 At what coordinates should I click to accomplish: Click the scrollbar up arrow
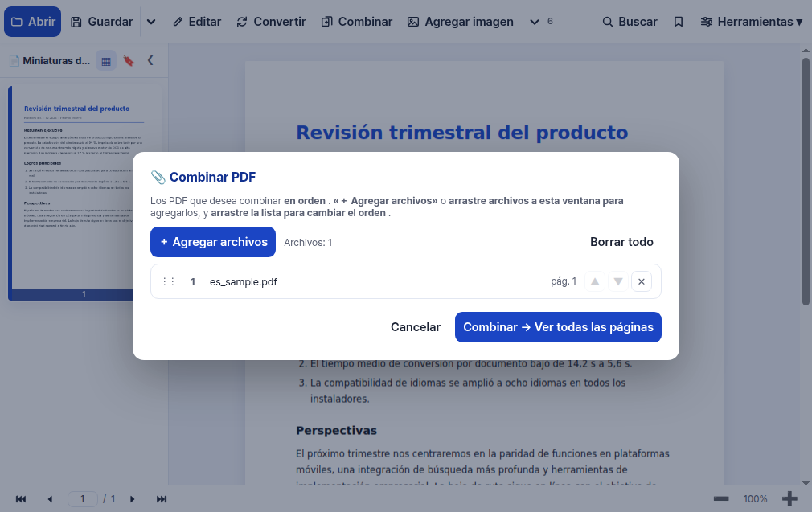806,50
